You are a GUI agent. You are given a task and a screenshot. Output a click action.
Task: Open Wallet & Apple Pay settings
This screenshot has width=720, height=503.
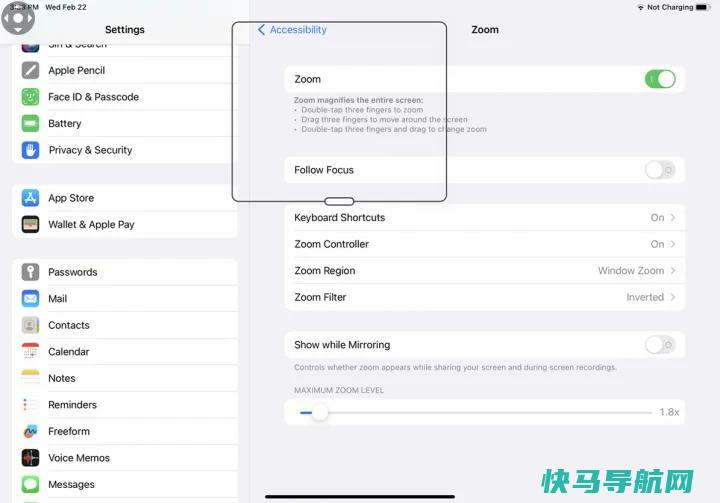[x=125, y=224]
